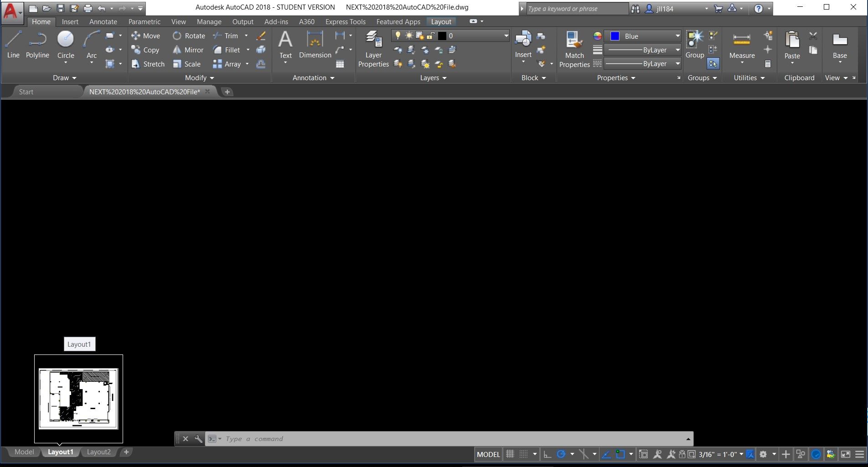
Task: Open the layer selection dropdown
Action: point(506,36)
